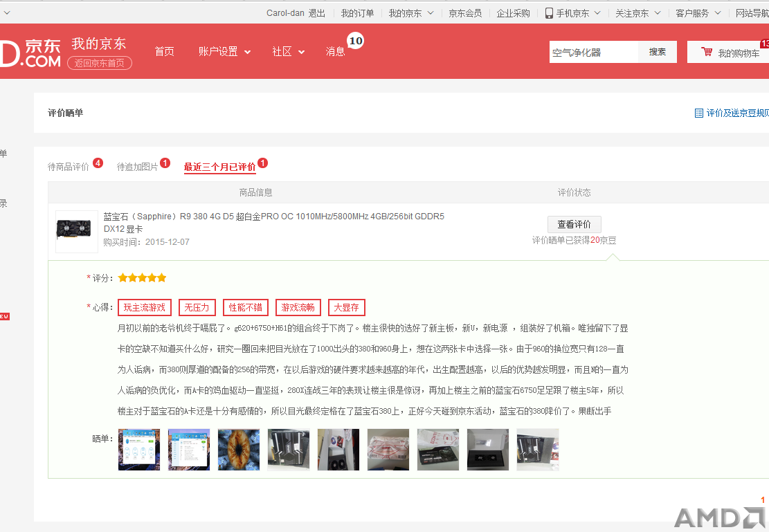Click the 我的京东 title in header

(x=99, y=44)
